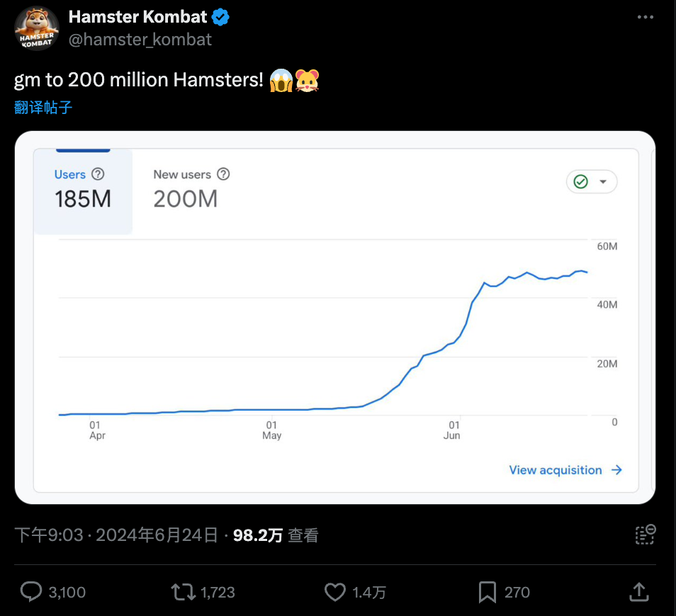
Task: Open the Hamster Kombat profile avatar
Action: [37, 28]
